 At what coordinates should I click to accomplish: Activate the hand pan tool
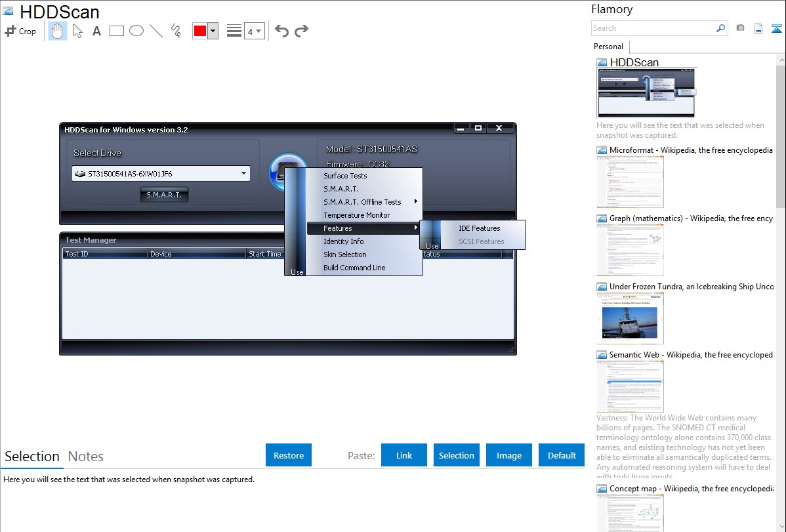point(57,31)
